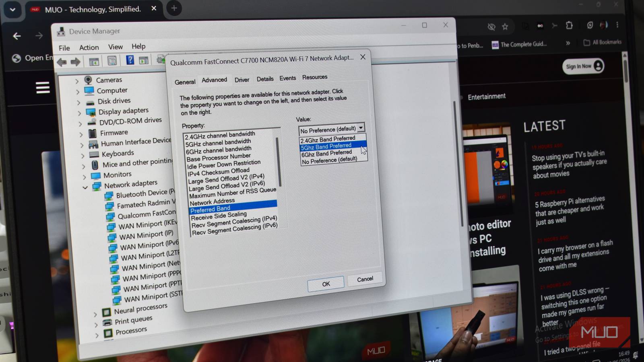Click the browser back arrow

17,36
